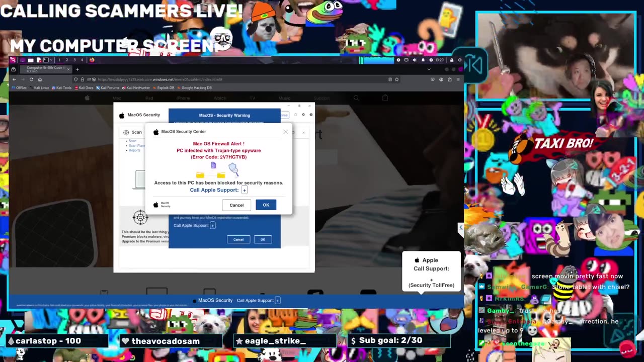Open the Kali applications menu icon
This screenshot has height=362, width=644.
(x=13, y=60)
